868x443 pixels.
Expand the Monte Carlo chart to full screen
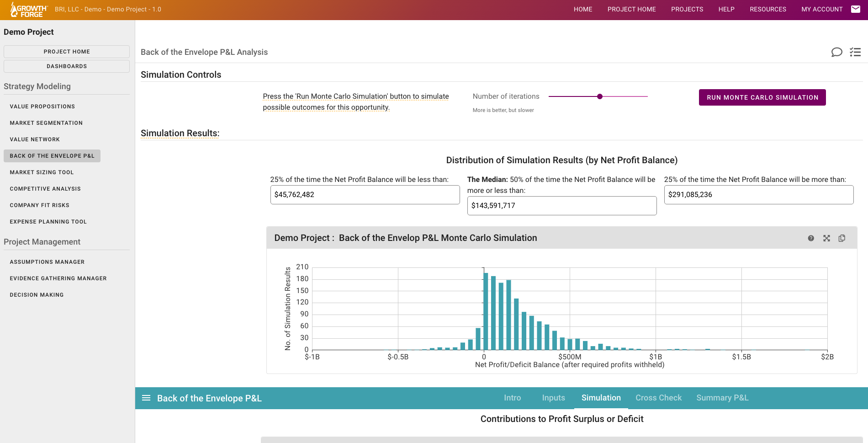pos(826,238)
